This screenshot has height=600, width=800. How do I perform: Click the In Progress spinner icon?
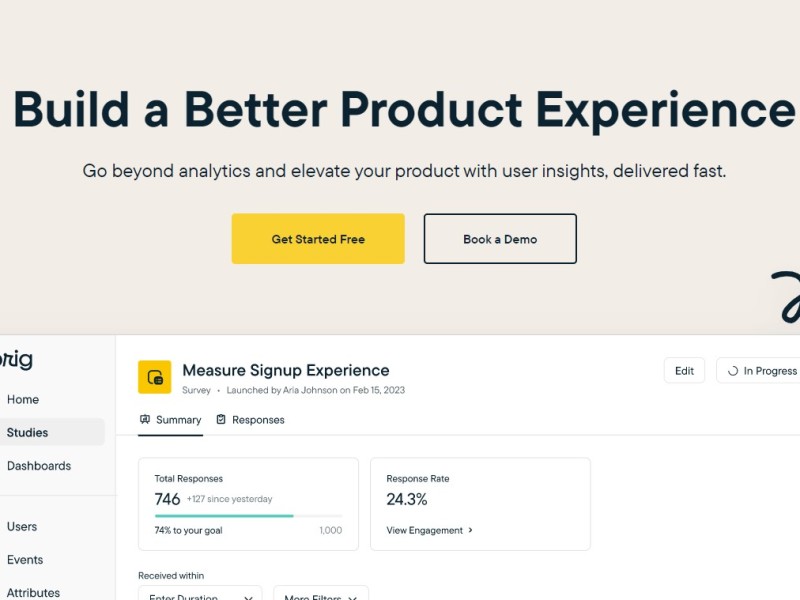coord(733,371)
